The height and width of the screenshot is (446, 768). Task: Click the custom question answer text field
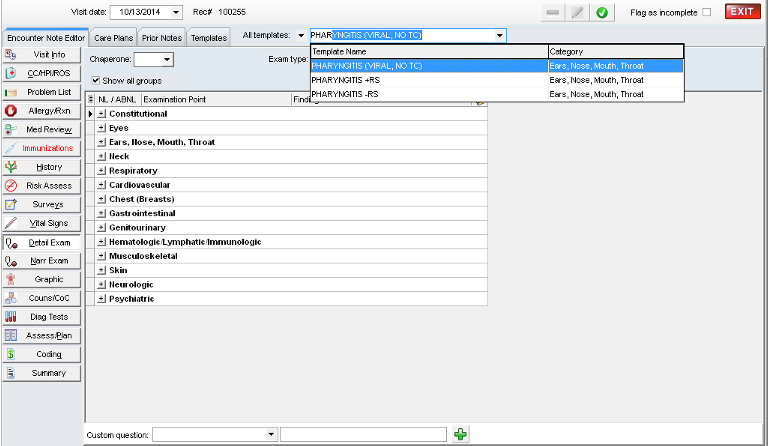(x=363, y=434)
